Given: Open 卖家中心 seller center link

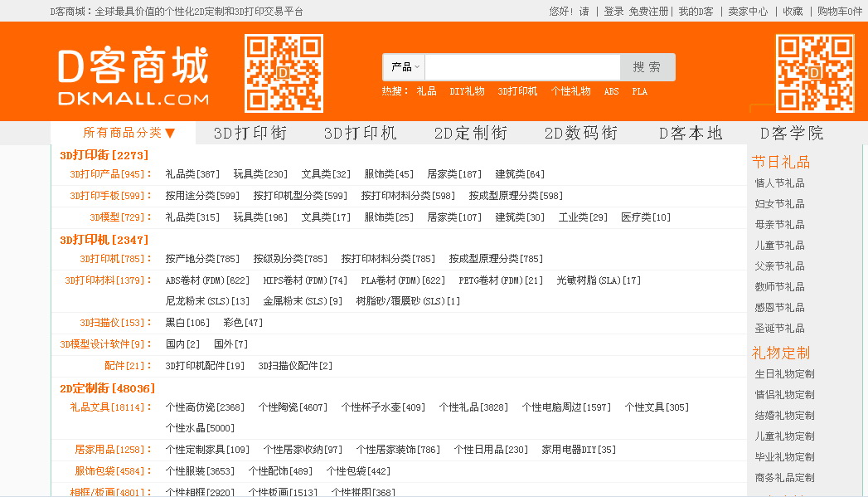Looking at the screenshot, I should pos(748,11).
